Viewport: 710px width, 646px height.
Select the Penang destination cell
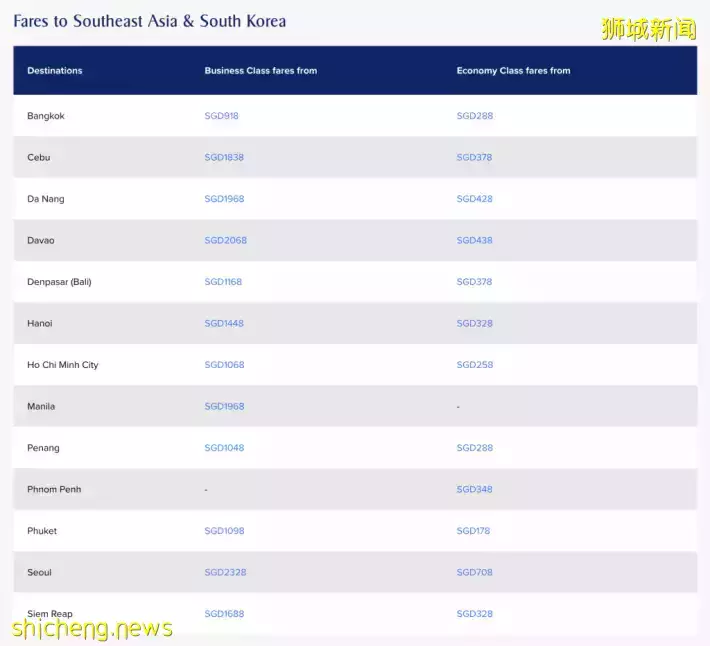pos(43,448)
